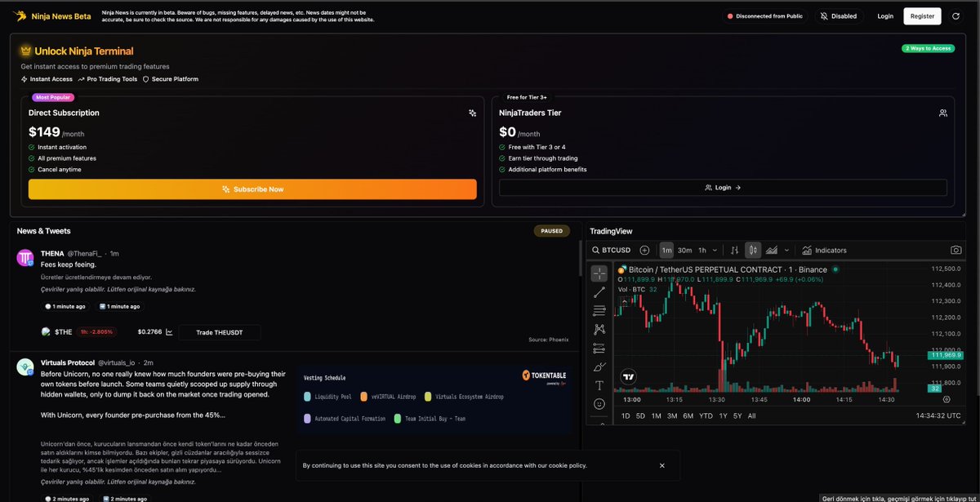Set chart range to 3M
The width and height of the screenshot is (980, 502).
pyautogui.click(x=672, y=415)
